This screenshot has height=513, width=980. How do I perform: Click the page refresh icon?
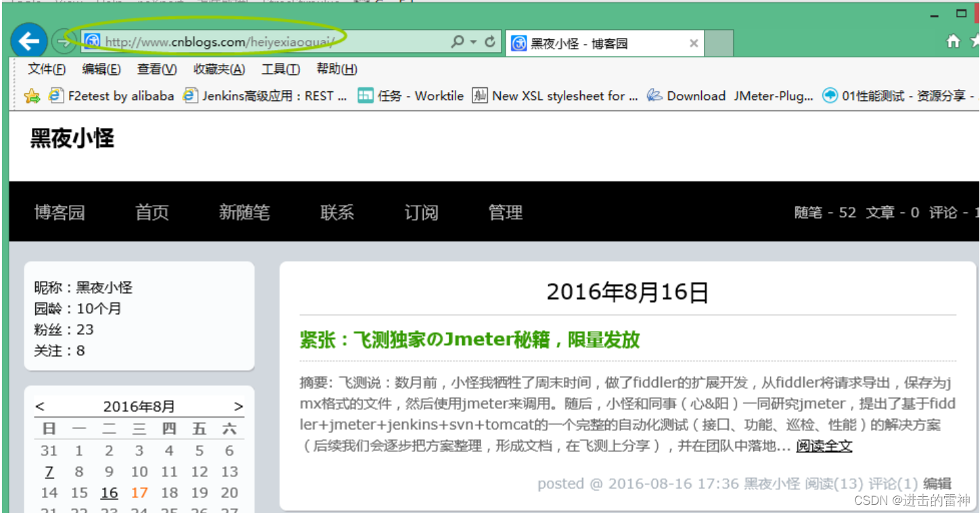[491, 42]
